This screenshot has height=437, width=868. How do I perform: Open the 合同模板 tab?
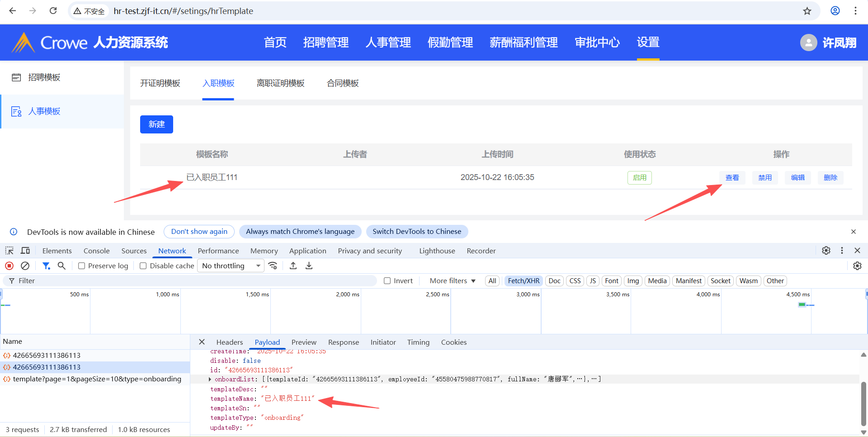click(343, 83)
